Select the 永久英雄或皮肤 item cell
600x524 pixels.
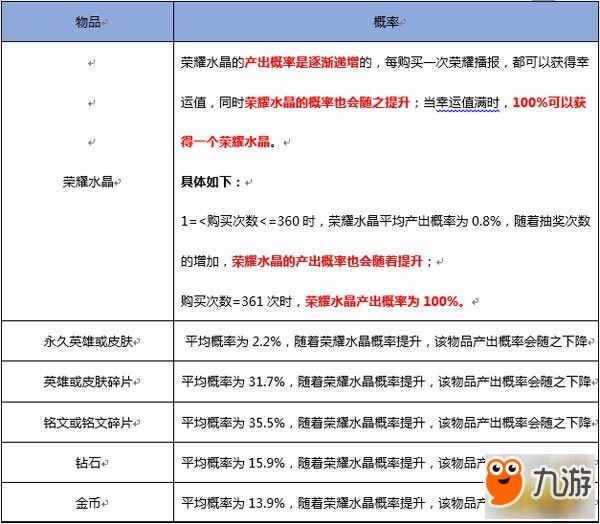pos(87,341)
